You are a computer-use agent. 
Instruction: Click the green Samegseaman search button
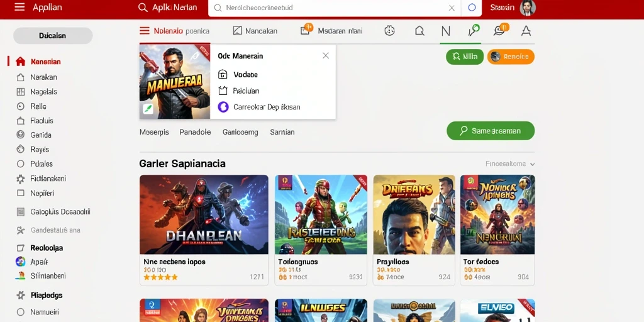point(491,131)
